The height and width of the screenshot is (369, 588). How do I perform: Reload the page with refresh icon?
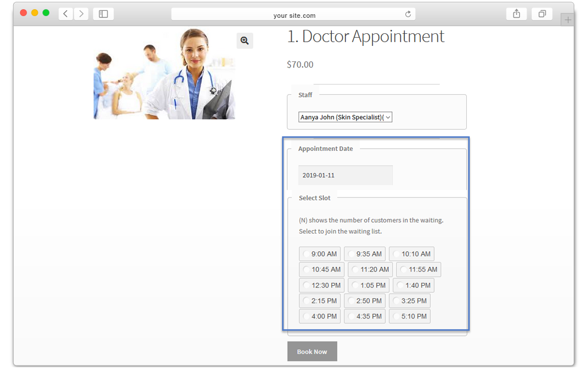pos(408,14)
